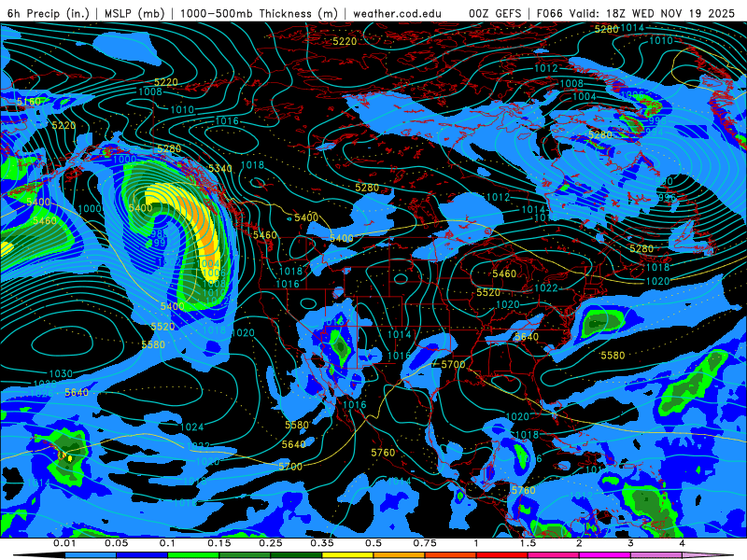Click the '00Z GEFS' model run label

point(495,13)
